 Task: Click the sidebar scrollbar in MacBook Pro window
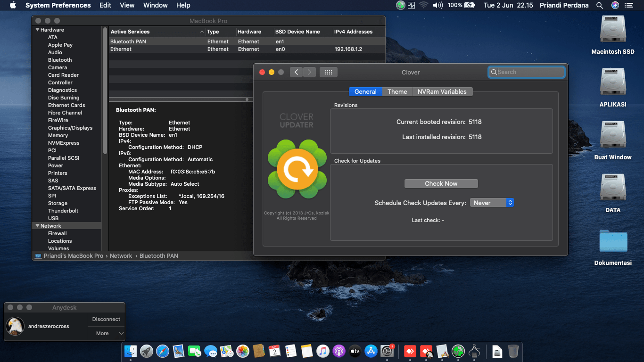pyautogui.click(x=105, y=90)
